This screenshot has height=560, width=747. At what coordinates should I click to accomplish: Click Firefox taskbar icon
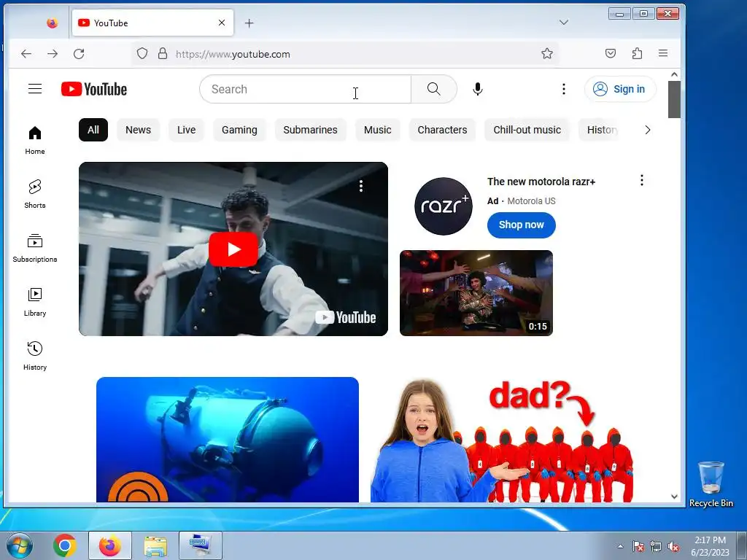coord(110,545)
